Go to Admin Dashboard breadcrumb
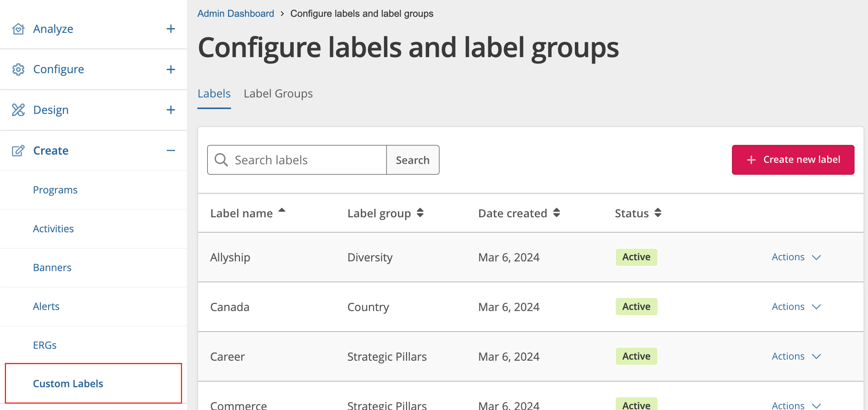868x410 pixels. [x=236, y=13]
